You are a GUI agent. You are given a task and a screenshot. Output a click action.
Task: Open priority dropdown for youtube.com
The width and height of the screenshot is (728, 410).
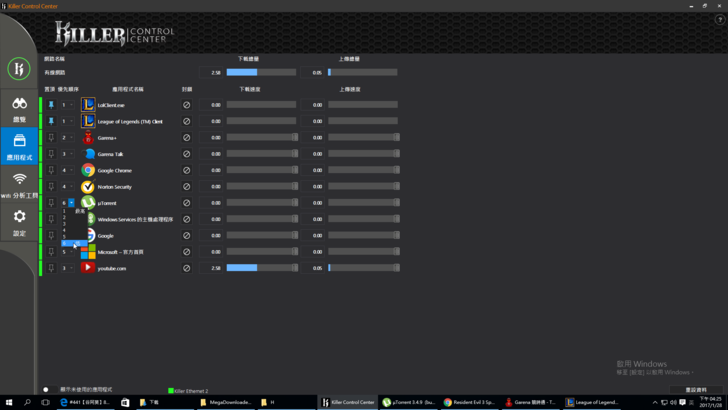pos(71,268)
